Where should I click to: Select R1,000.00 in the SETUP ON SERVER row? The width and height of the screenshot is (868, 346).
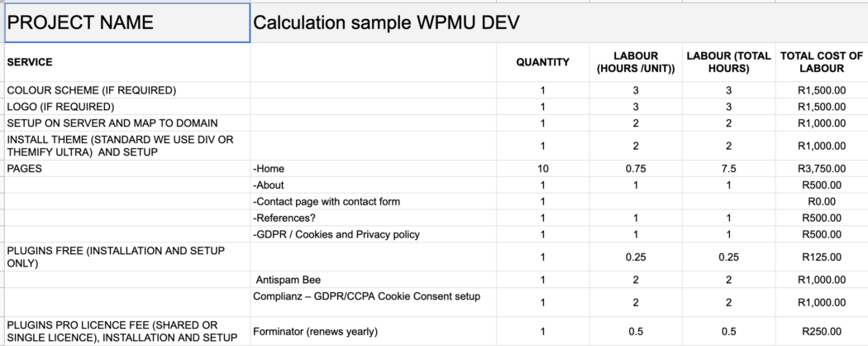click(x=822, y=123)
